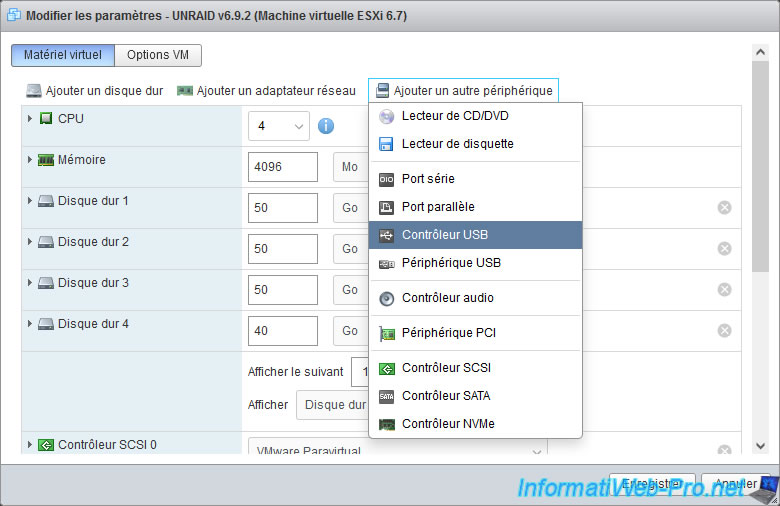Screen dimensions: 780x506
Task: Expand the Mémoire settings row
Action: tap(31, 160)
